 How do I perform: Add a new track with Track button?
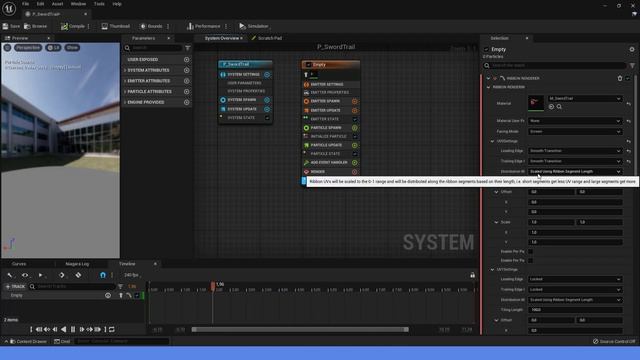click(x=15, y=287)
